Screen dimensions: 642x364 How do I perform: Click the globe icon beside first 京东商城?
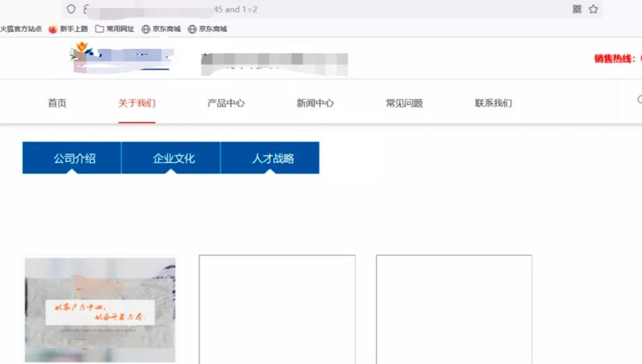(x=144, y=29)
